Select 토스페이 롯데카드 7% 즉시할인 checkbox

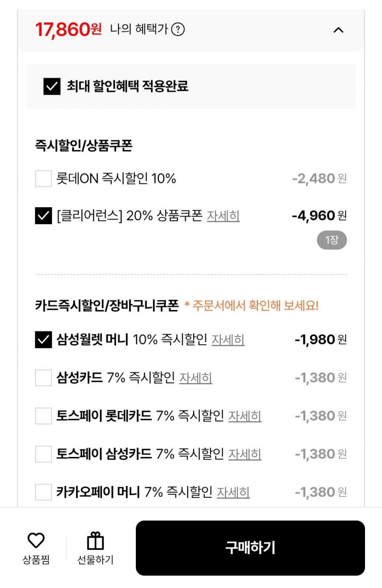click(x=43, y=416)
